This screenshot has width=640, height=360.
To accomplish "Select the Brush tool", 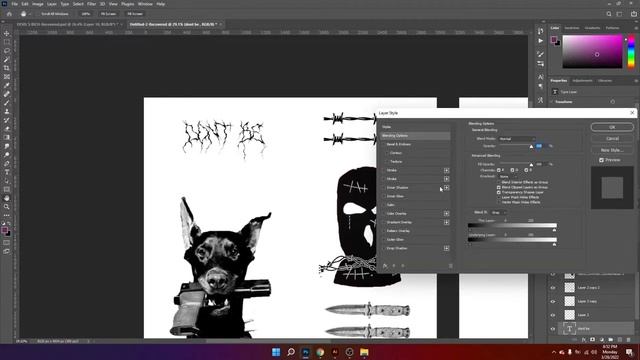I will click(7, 103).
